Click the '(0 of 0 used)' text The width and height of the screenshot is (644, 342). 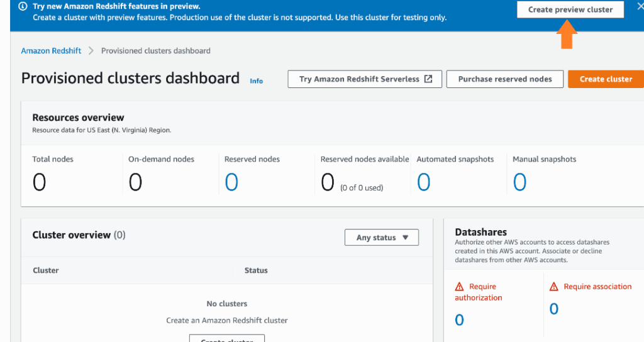(362, 187)
